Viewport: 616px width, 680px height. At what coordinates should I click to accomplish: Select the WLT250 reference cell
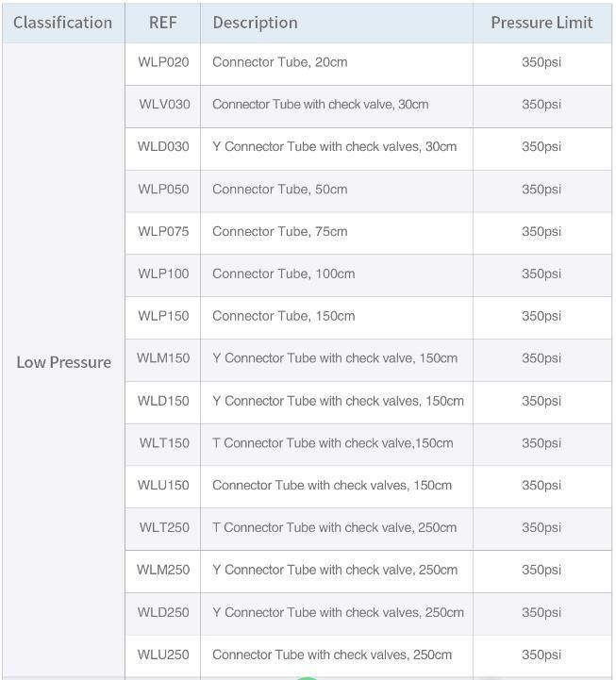click(x=164, y=528)
